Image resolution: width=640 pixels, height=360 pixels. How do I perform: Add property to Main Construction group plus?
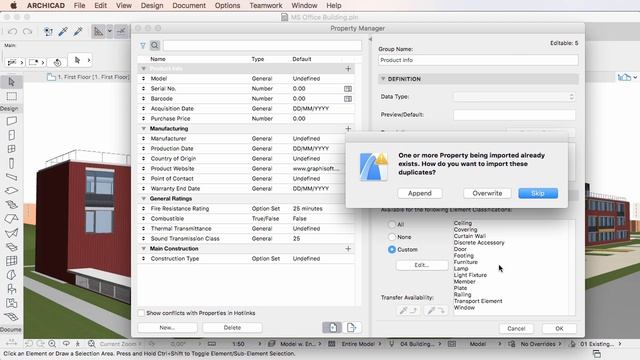tap(348, 249)
